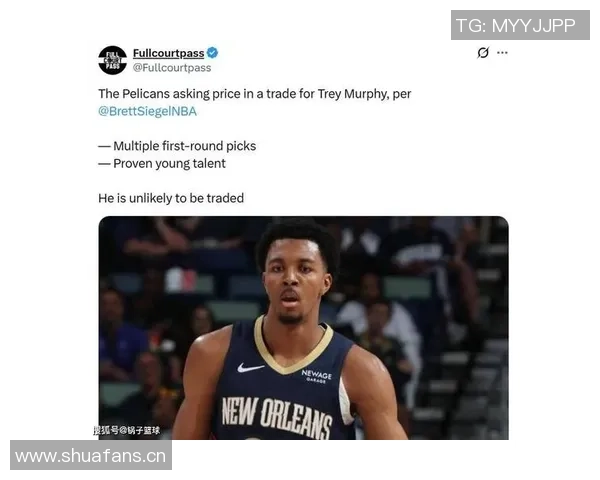Open the Trey Murphy photo attachment
This screenshot has width=600, height=480.
pyautogui.click(x=303, y=328)
